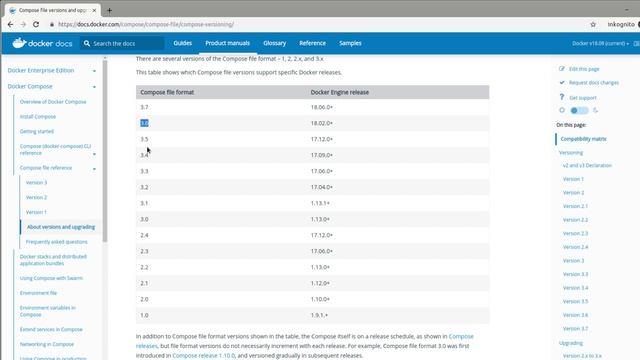The height and width of the screenshot is (360, 640).
Task: Open the Product manuals tab
Action: [x=227, y=43]
